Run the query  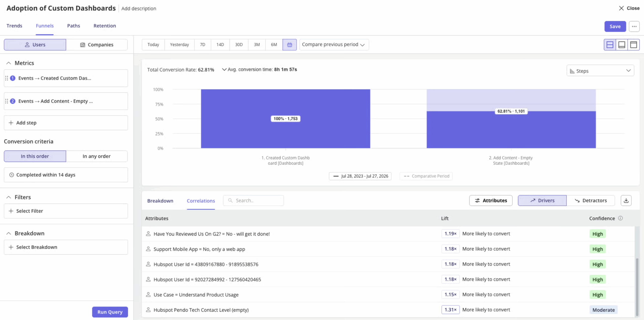110,312
